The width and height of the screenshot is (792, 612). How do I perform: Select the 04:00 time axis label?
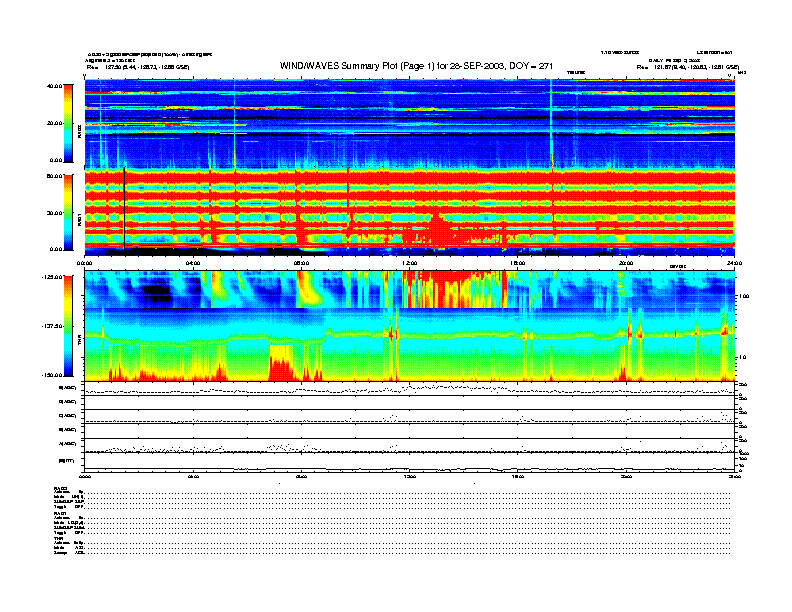(193, 264)
